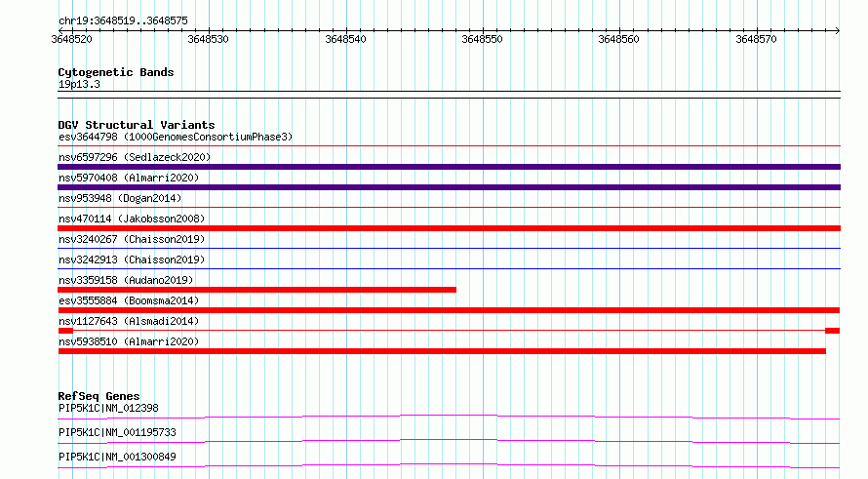Click the ruler's right arrowhead

[837, 30]
